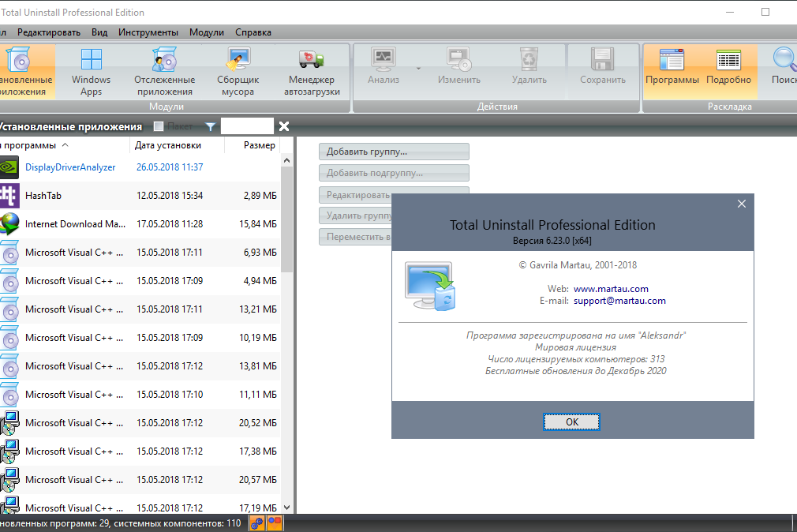Launch the Сборщик мусора cleaner module
This screenshot has height=532, width=797.
click(x=238, y=72)
